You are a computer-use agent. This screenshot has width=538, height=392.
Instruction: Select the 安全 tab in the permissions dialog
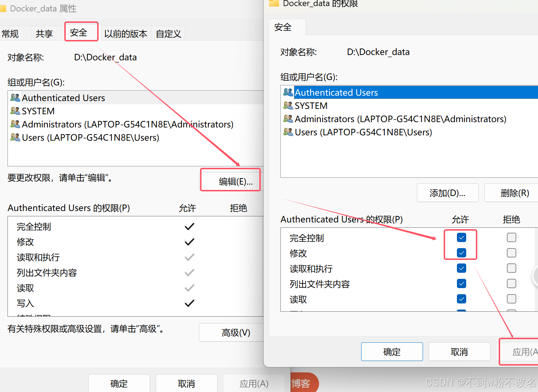click(x=283, y=27)
